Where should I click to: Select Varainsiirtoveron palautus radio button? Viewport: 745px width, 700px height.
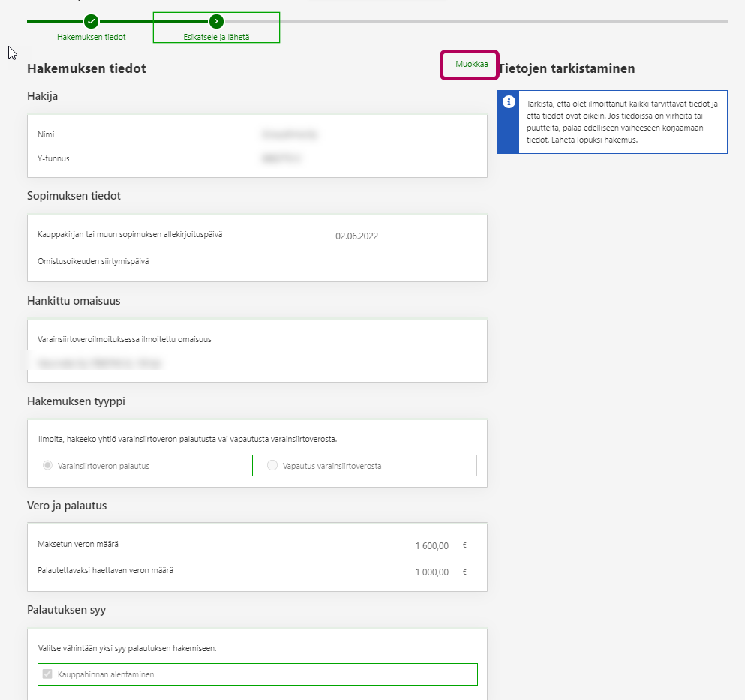tap(47, 466)
